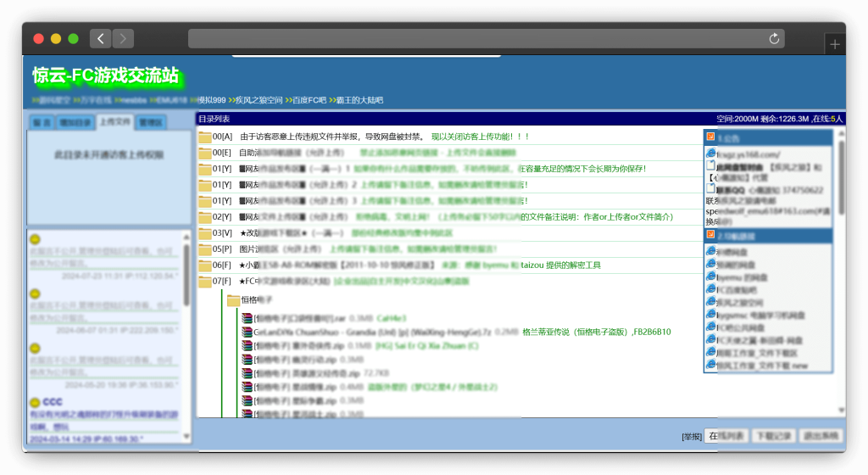Click the 下载记录 button
Image resolution: width=868 pixels, height=475 pixels.
coord(773,436)
